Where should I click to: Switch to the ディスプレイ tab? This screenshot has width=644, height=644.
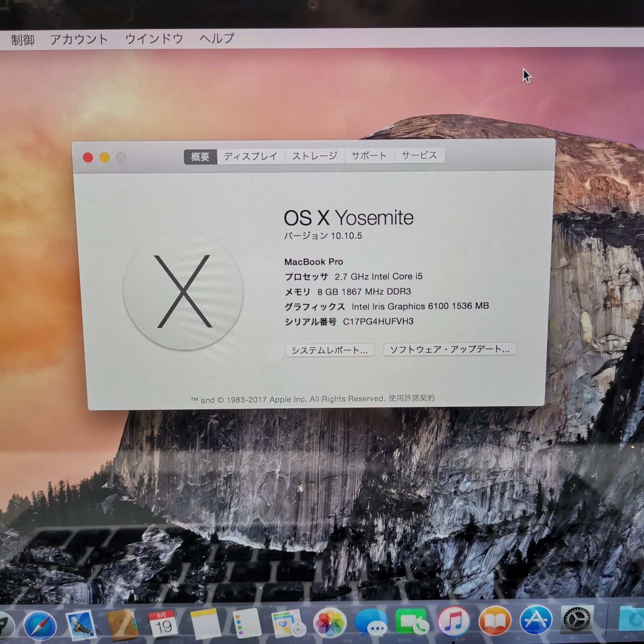click(251, 156)
